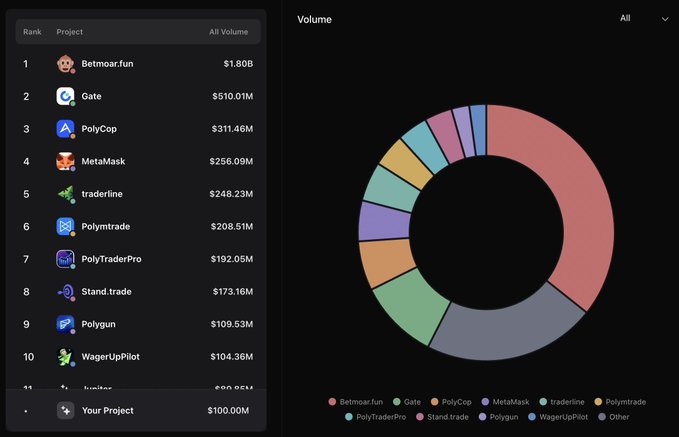Click the rank number 10
This screenshot has width=679, height=437.
[x=29, y=356]
